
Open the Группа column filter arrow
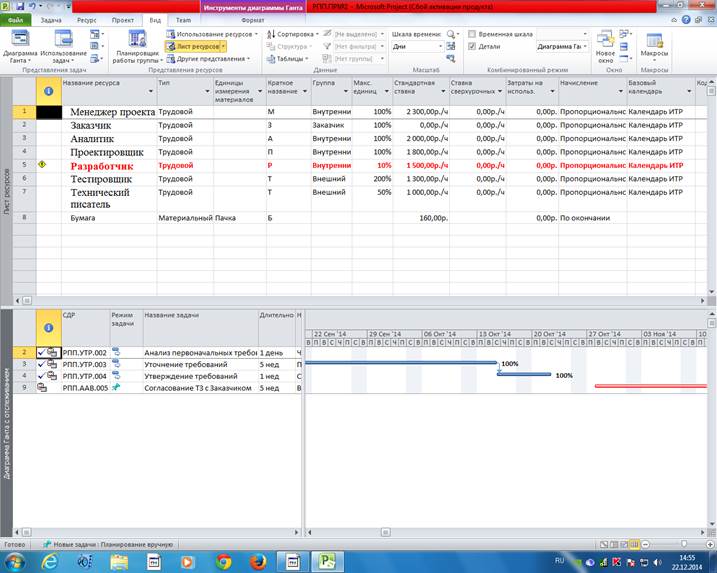[x=346, y=91]
